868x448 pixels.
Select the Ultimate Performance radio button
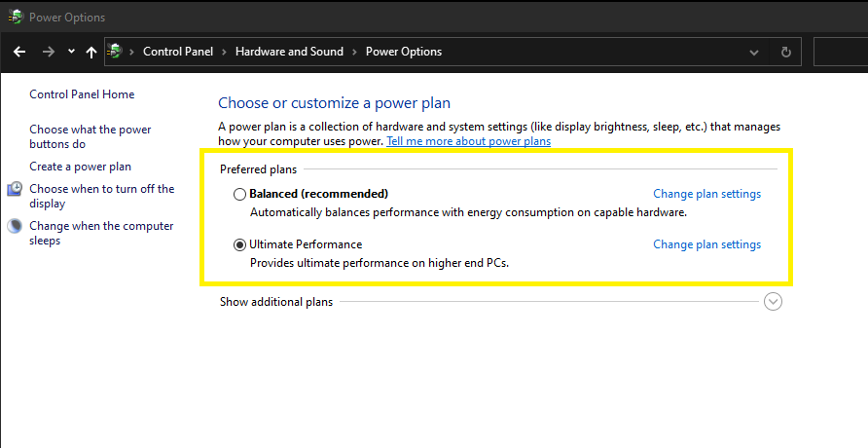[240, 244]
